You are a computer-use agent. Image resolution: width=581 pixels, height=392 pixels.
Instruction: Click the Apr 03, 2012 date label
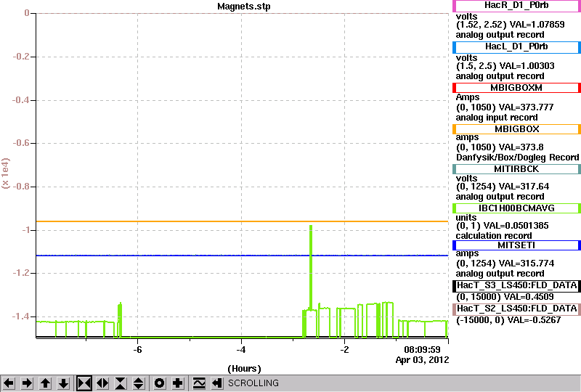pos(422,360)
